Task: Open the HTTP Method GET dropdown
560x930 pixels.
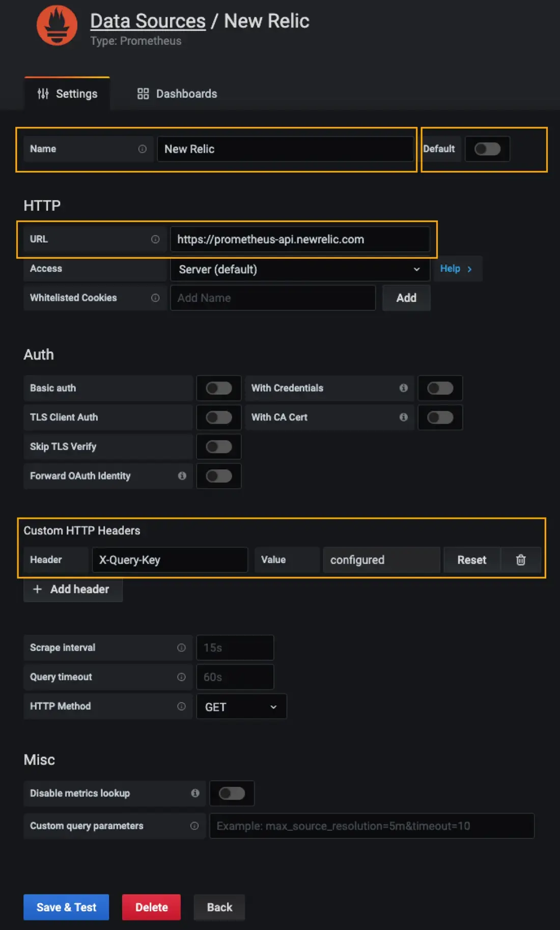Action: 241,707
